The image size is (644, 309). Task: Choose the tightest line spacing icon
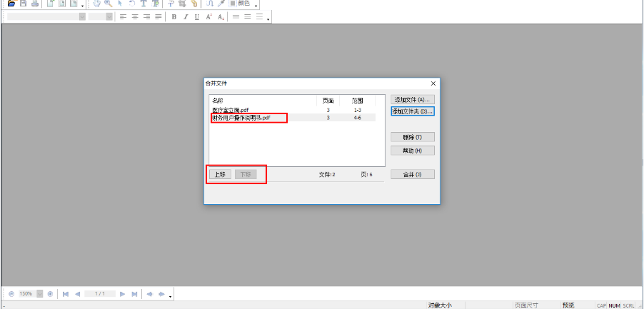pyautogui.click(x=236, y=17)
